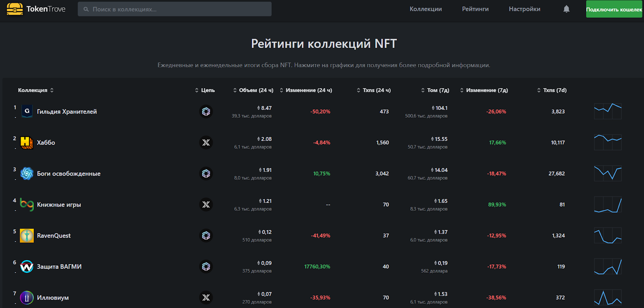The image size is (644, 308).
Task: Sort by Цепь column header
Action: pyautogui.click(x=205, y=90)
